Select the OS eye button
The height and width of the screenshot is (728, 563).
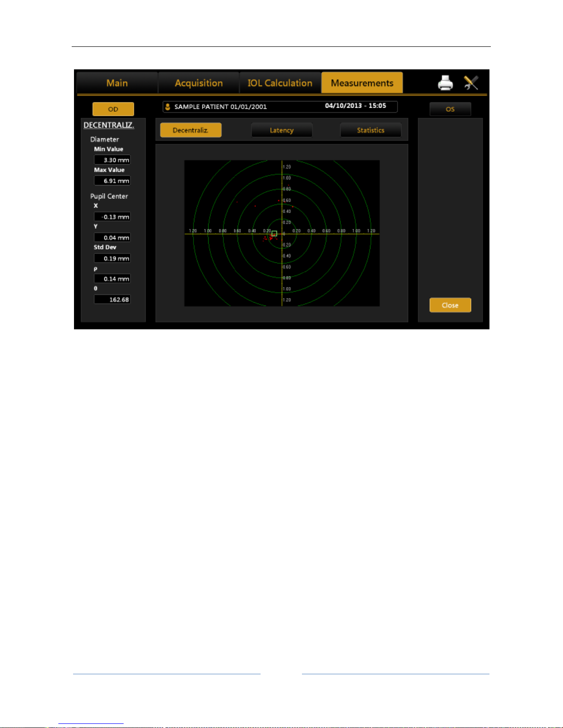(450, 109)
